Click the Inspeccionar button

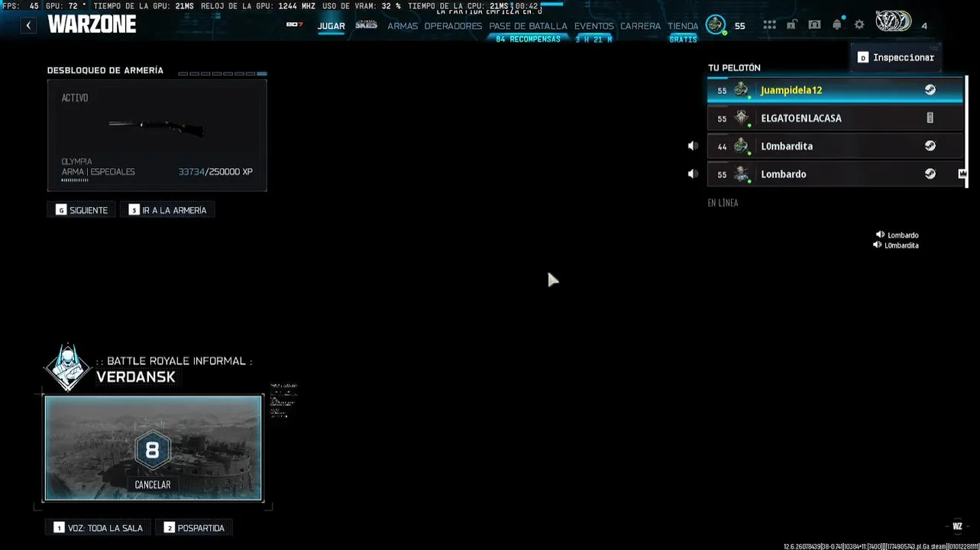click(x=895, y=57)
